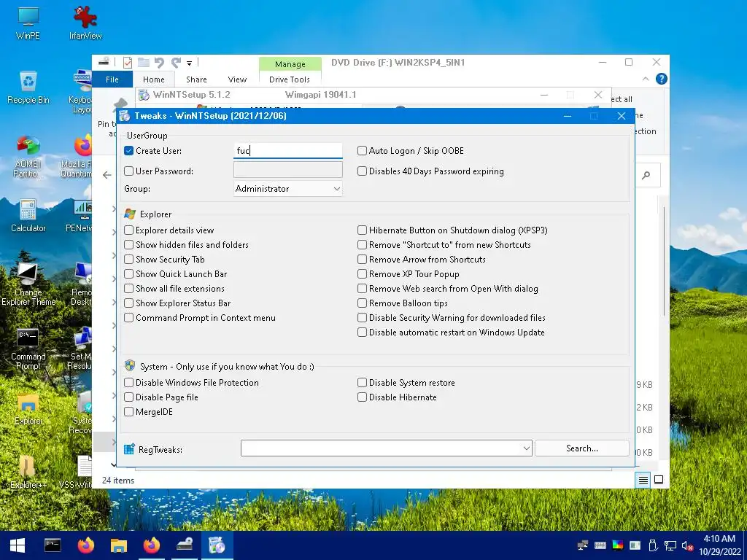Click the drive icon in the taskbar
The height and width of the screenshot is (560, 747).
coord(185,545)
